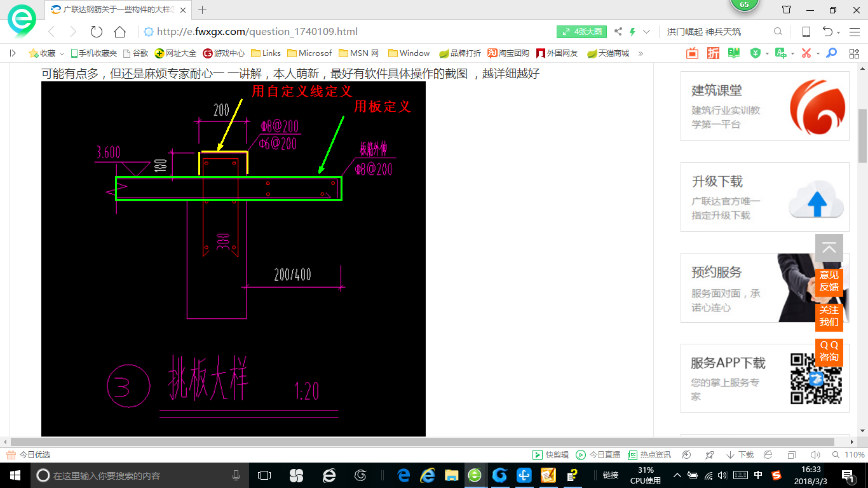Click the orange TV extension icon
Viewport: 868px width, 488px height.
pos(692,53)
